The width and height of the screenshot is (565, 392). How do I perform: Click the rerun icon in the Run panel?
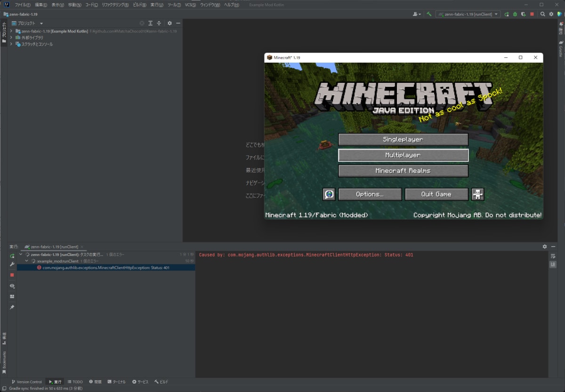click(x=12, y=256)
